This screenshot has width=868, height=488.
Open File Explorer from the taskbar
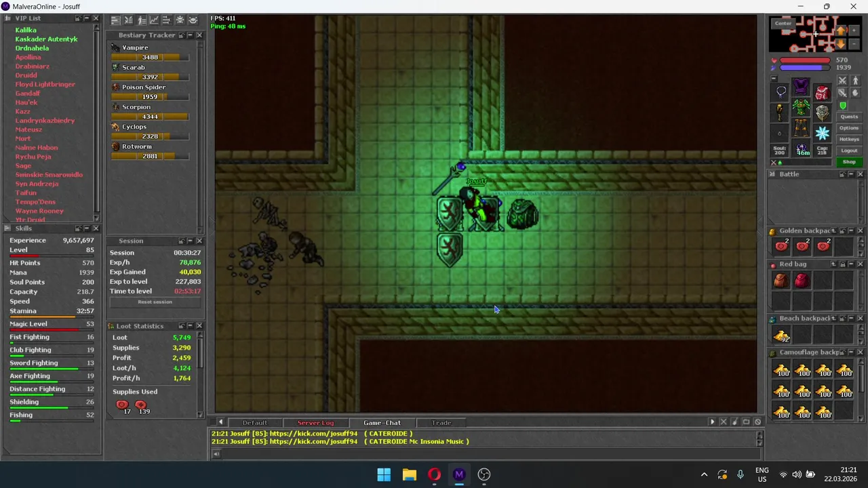(409, 474)
